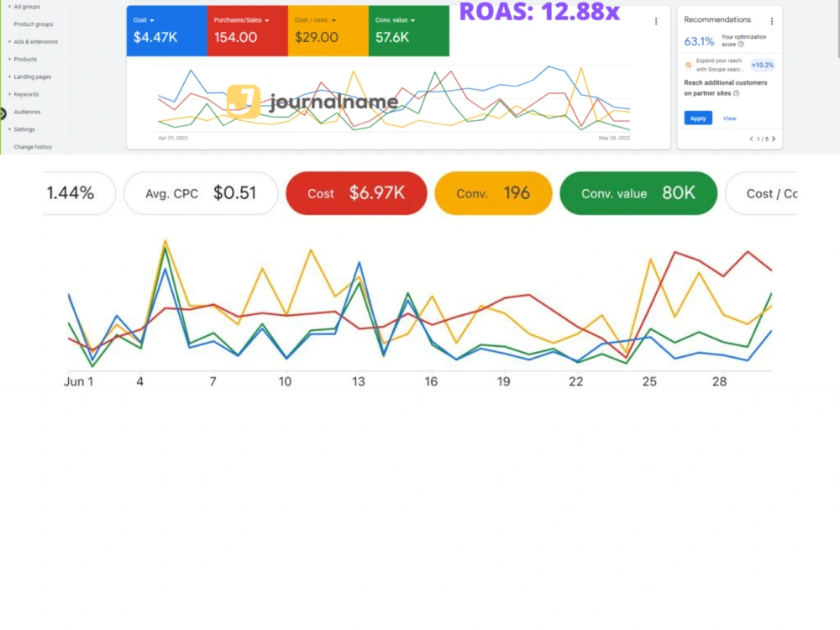Click the 154.00 purchases value
Viewport: 840px width, 630px height.
[x=236, y=38]
